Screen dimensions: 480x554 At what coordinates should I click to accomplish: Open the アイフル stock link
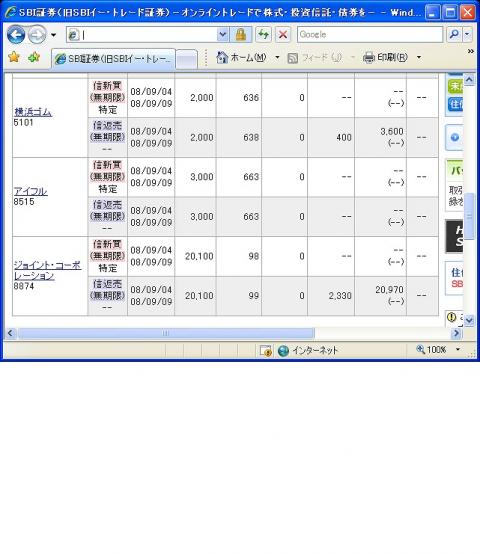30,191
